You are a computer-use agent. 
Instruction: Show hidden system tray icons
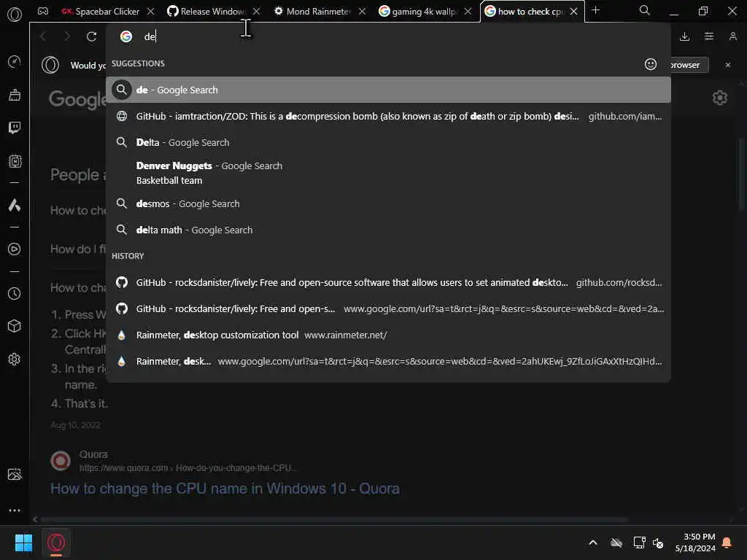pos(592,542)
